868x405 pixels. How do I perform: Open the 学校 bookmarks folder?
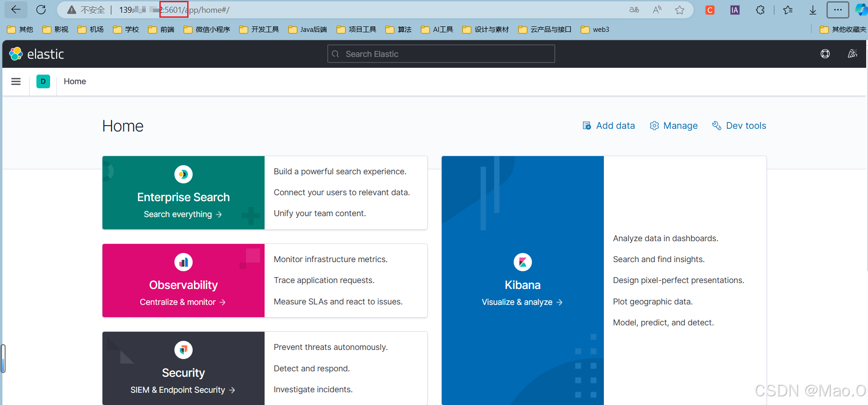tap(126, 30)
